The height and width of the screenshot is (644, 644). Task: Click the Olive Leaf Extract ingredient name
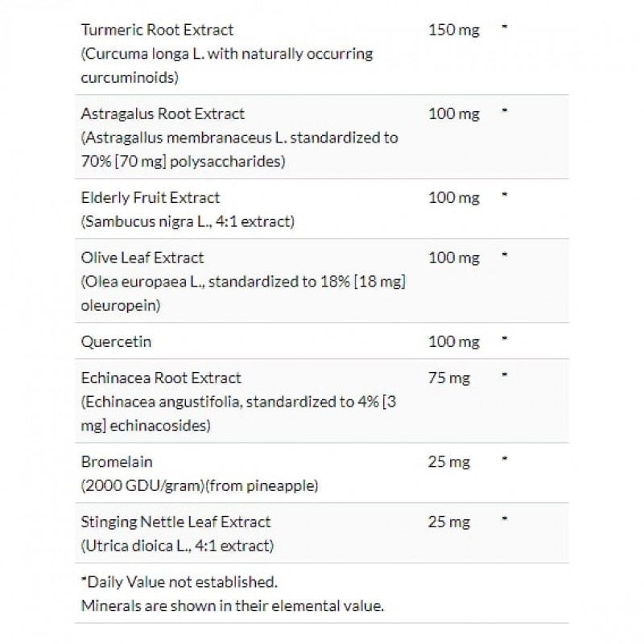(x=142, y=258)
